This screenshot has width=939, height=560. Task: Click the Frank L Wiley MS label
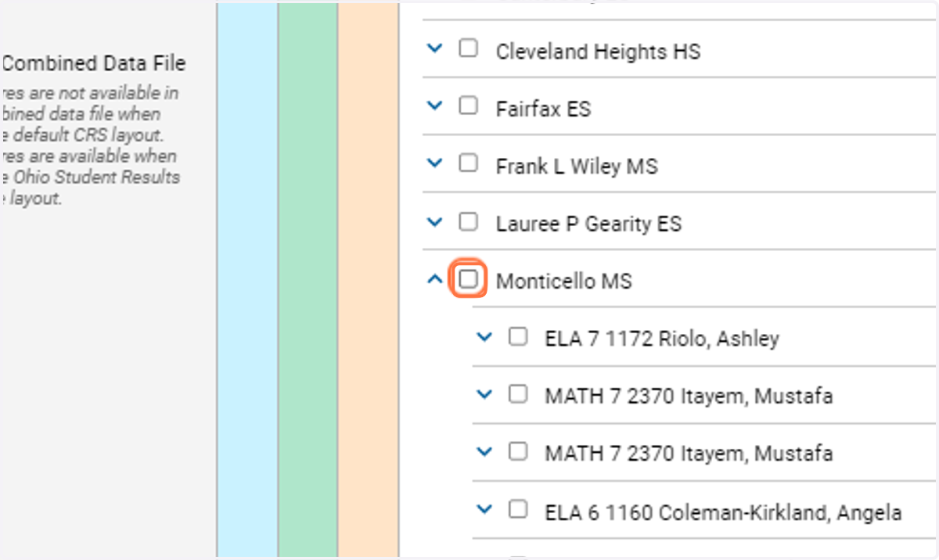tap(577, 167)
